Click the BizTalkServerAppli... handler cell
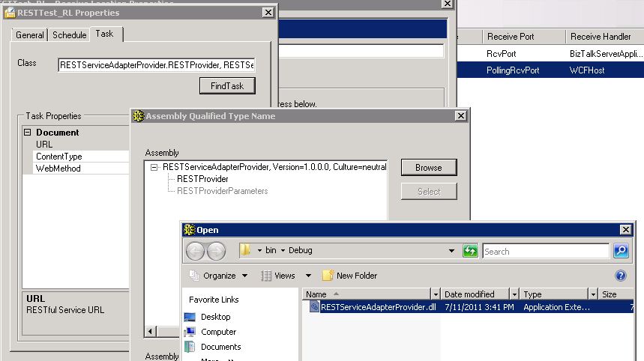The image size is (644, 361). tap(606, 53)
